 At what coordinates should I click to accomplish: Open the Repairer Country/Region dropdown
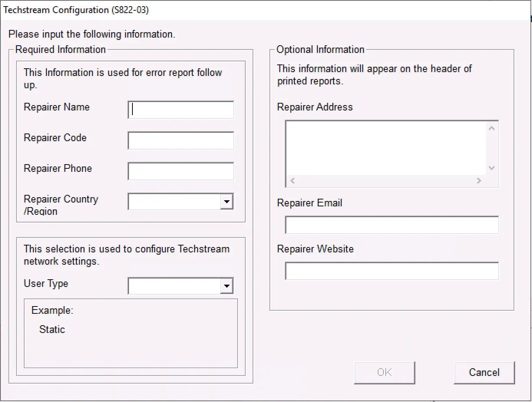[x=226, y=201]
